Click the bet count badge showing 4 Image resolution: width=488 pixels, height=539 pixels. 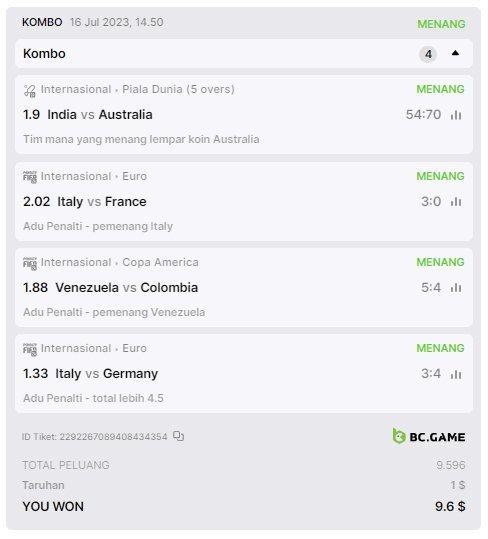pyautogui.click(x=428, y=54)
